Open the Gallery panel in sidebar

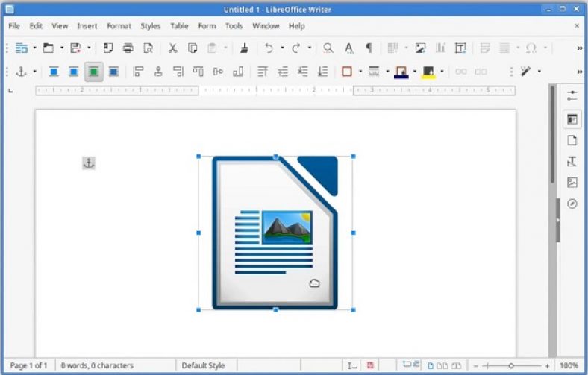[572, 183]
